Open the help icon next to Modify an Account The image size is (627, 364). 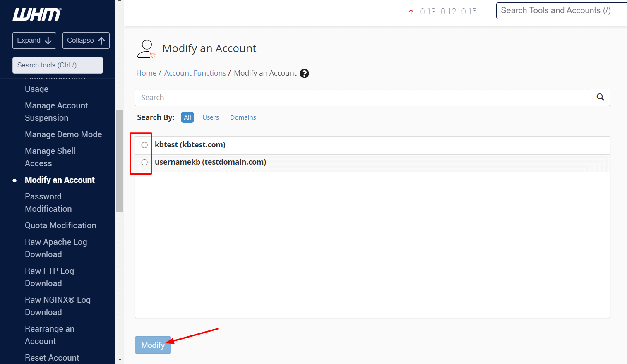point(304,73)
